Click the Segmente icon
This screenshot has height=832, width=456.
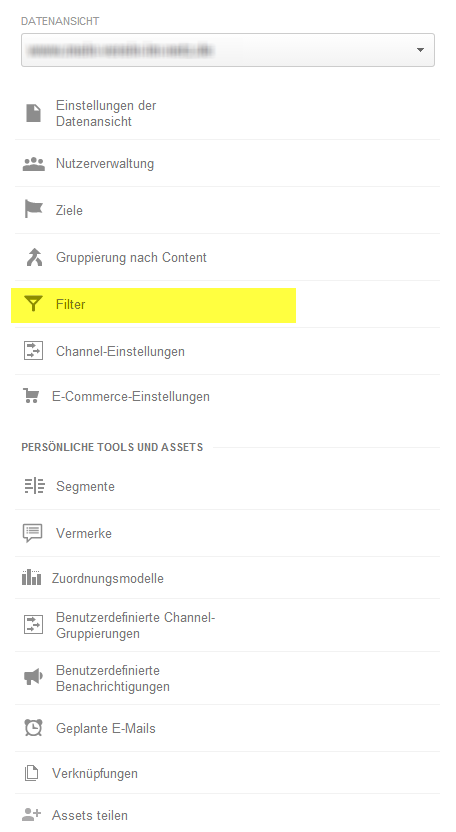click(34, 486)
